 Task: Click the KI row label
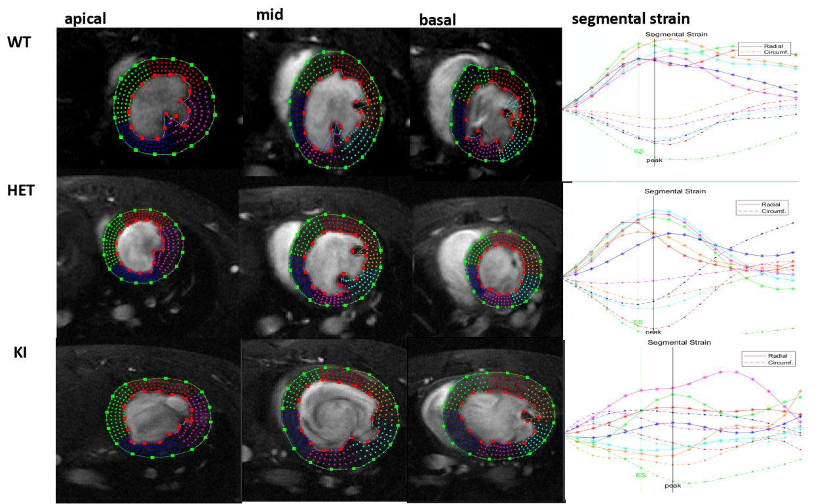coord(21,353)
